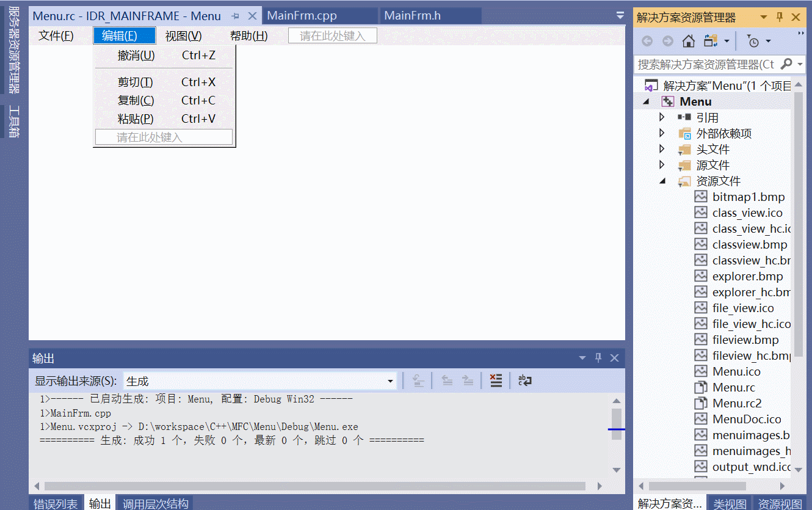Click the forward arrow in Solution Explorer
The height and width of the screenshot is (510, 812).
(668, 42)
